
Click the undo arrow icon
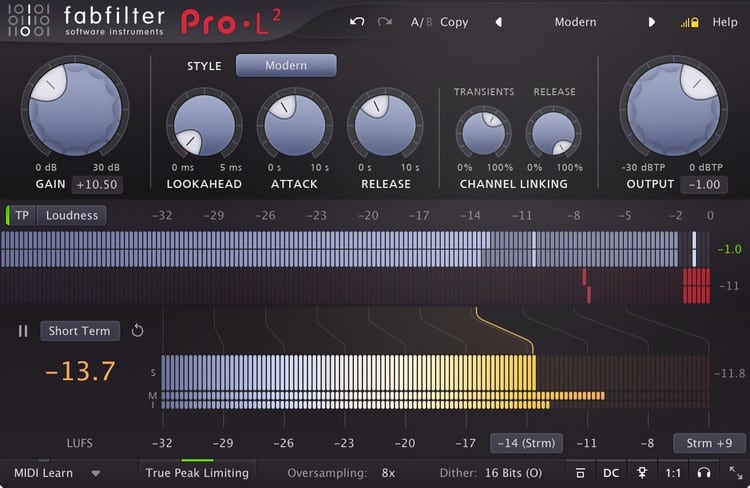pos(357,22)
